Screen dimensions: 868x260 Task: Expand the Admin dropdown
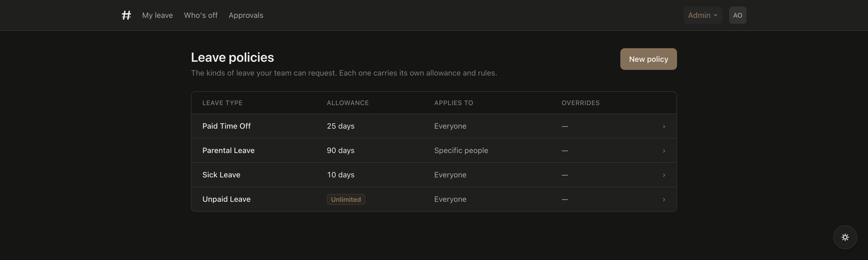tap(703, 15)
